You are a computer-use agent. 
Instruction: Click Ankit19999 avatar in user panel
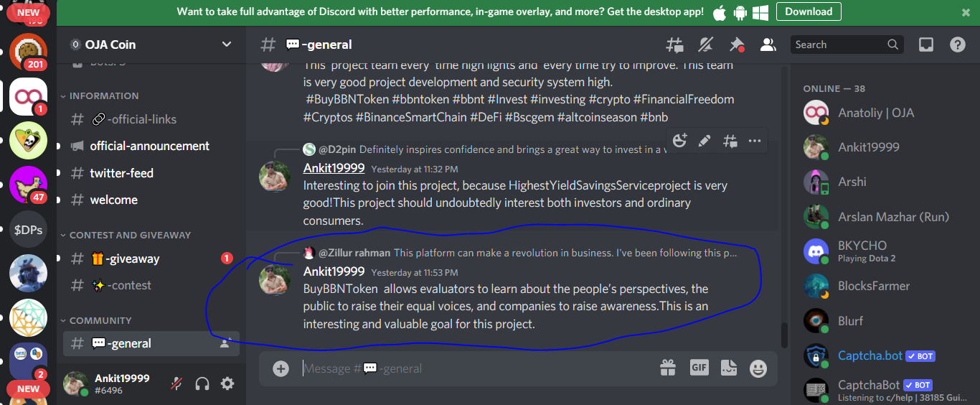click(75, 383)
